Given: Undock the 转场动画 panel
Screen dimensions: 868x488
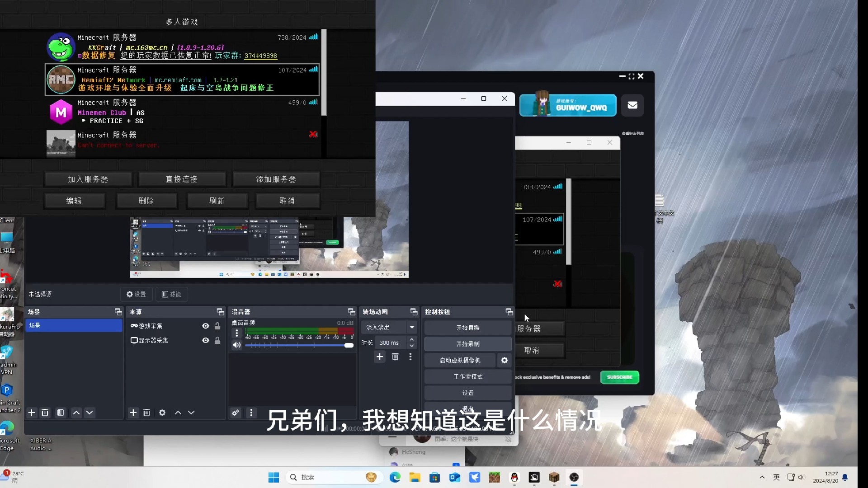Looking at the screenshot, I should [x=414, y=312].
